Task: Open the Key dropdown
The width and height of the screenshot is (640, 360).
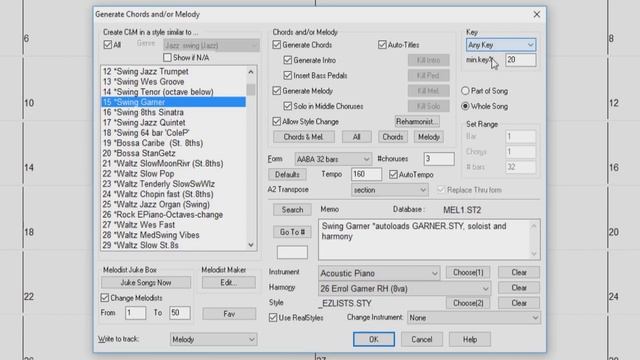Action: tap(501, 45)
